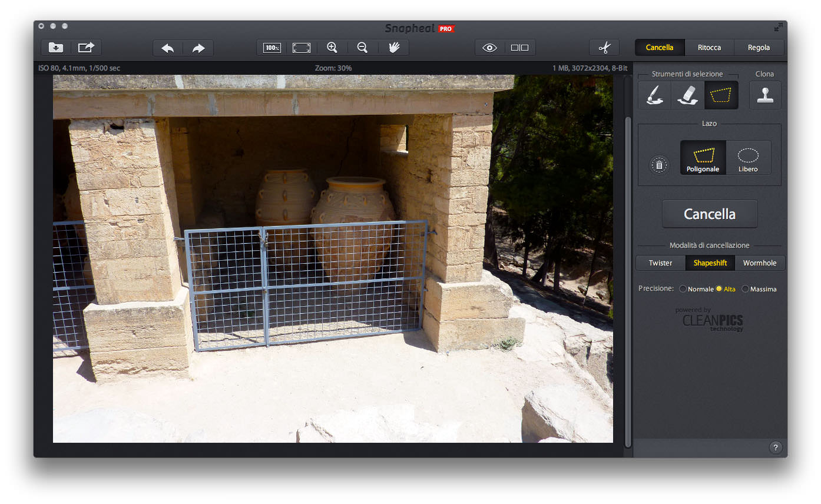Viewport: 821px width, 504px height.
Task: Click the Zoom: 30% status text
Action: [x=333, y=68]
